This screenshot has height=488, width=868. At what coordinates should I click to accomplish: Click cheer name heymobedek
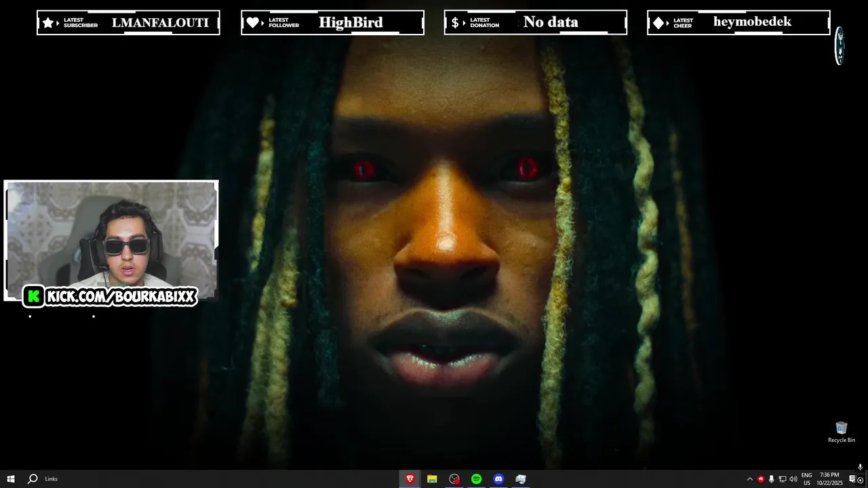pos(752,22)
